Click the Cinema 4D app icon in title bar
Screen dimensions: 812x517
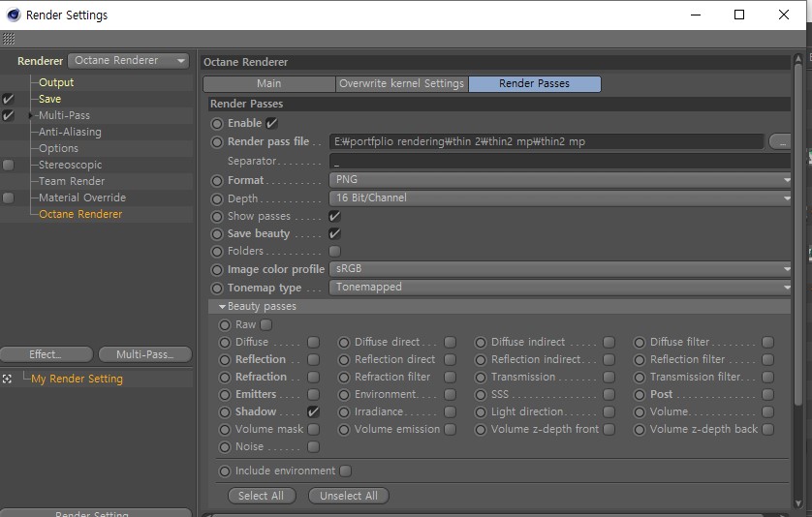pyautogui.click(x=13, y=15)
